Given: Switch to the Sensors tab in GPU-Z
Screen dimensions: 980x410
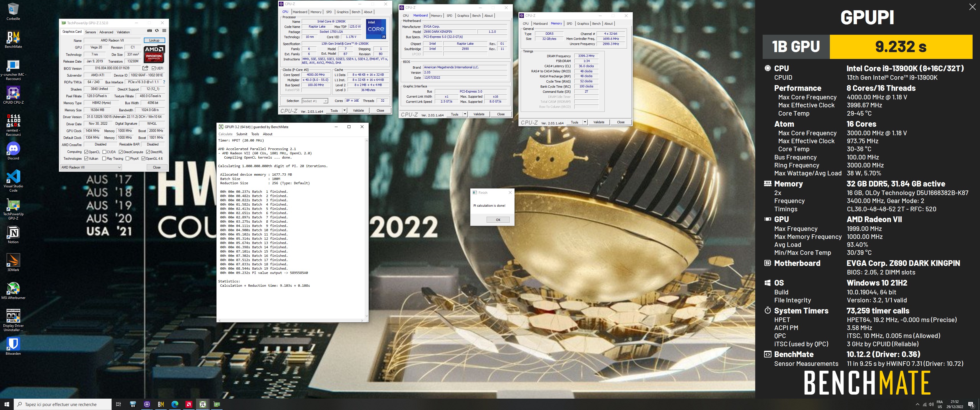Looking at the screenshot, I should pos(91,32).
